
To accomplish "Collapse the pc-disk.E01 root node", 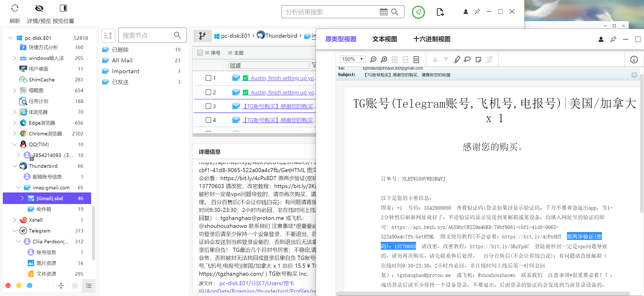I will 11,38.
